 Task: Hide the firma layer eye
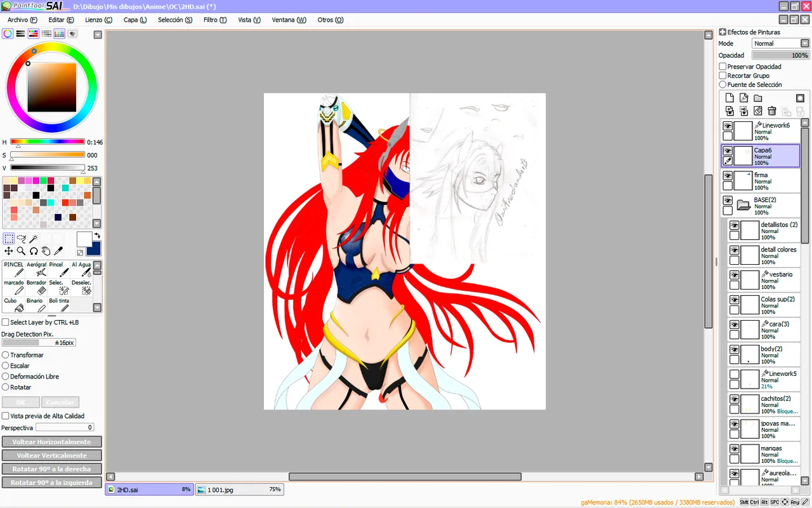click(x=728, y=176)
